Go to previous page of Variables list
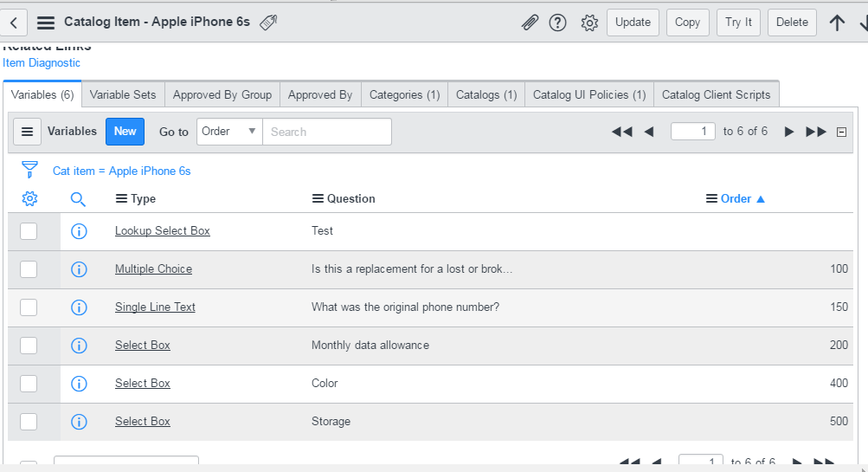 click(649, 132)
